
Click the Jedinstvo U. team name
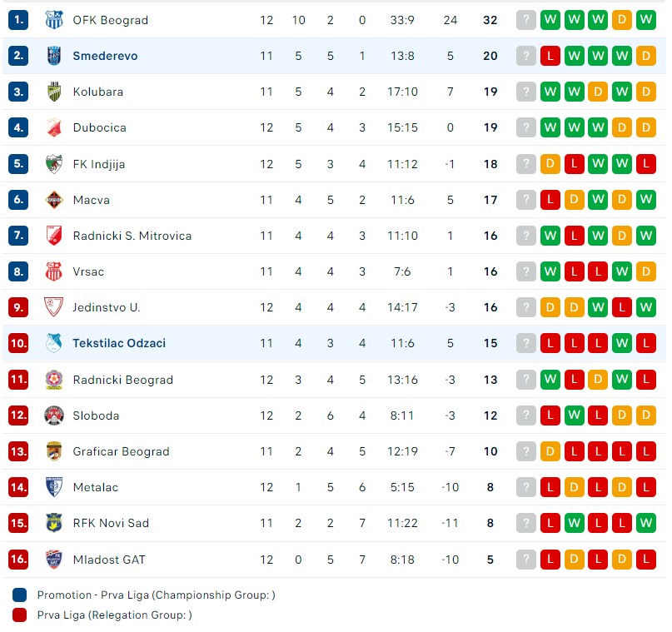point(106,307)
